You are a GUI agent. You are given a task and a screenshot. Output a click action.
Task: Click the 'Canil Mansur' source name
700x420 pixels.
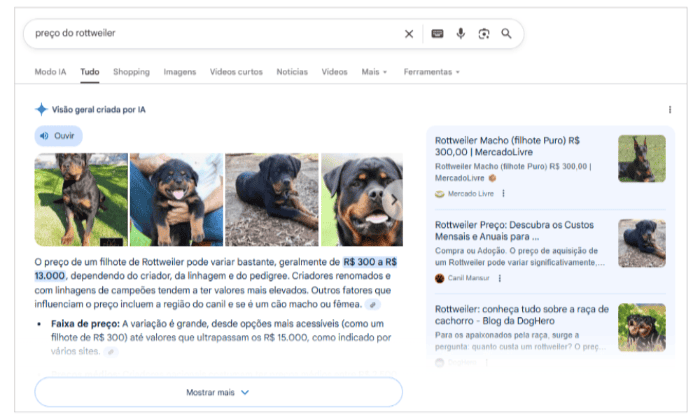coord(468,278)
